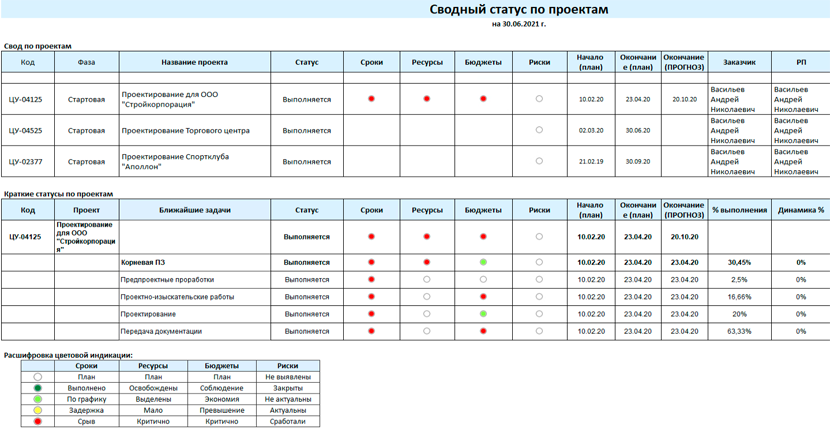Click start date 21.02.19

pyautogui.click(x=590, y=161)
